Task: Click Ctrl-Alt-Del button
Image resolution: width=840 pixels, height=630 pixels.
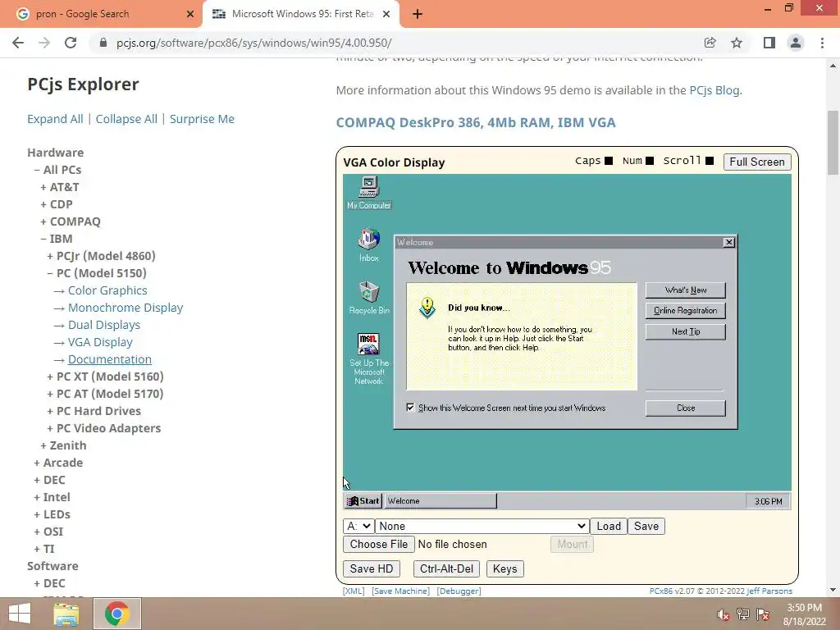Action: 446,569
